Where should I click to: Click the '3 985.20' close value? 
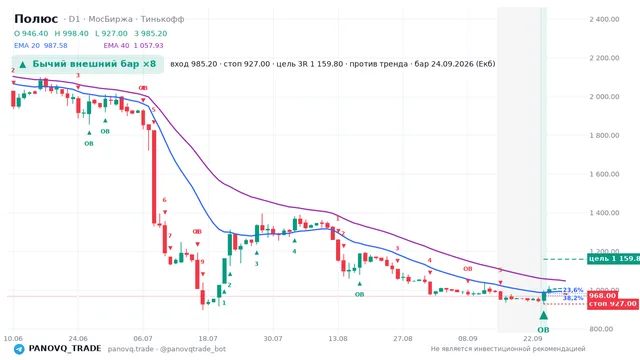coord(151,33)
